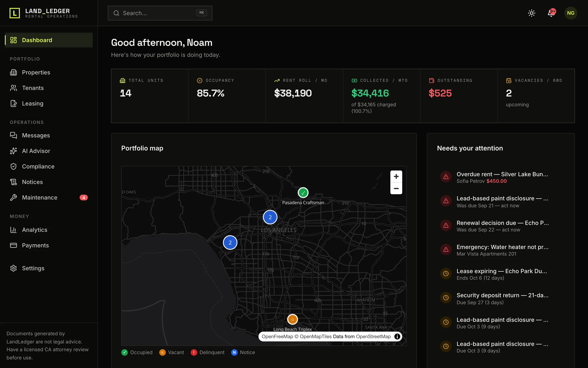Open the Compliance page
The image size is (588, 368).
[x=49, y=166]
